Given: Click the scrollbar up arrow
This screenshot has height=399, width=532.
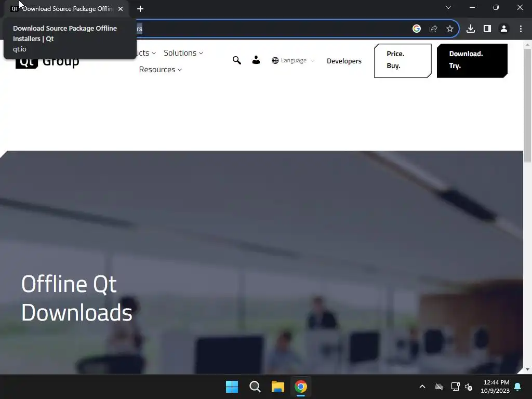Looking at the screenshot, I should pos(527,45).
